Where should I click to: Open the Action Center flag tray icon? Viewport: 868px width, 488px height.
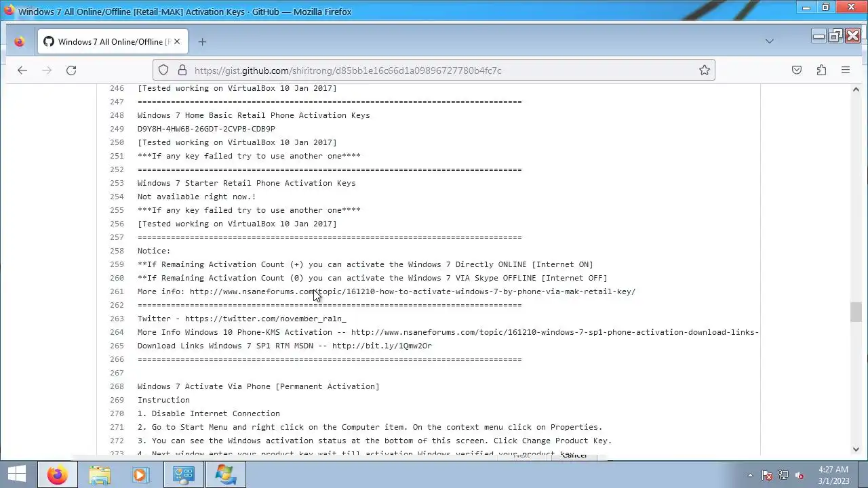point(767,475)
